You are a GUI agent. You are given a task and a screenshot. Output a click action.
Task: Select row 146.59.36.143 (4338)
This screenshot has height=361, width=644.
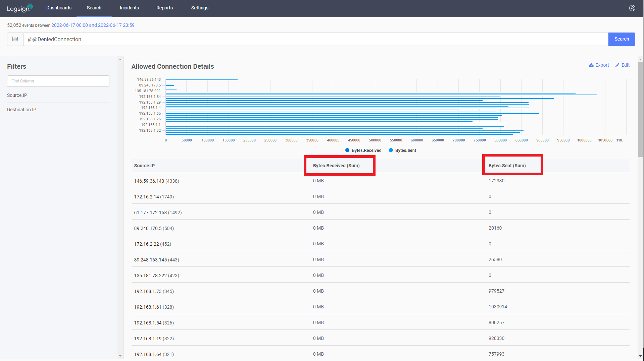[x=380, y=181]
